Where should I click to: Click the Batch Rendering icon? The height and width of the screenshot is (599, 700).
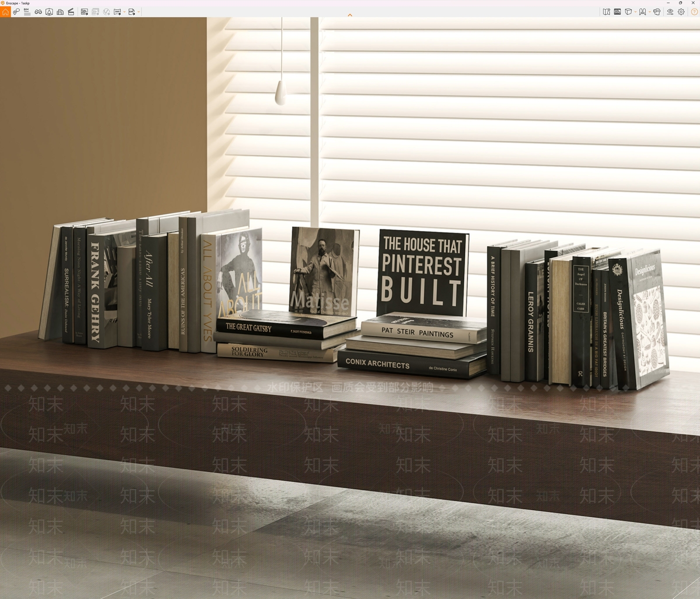coord(95,12)
